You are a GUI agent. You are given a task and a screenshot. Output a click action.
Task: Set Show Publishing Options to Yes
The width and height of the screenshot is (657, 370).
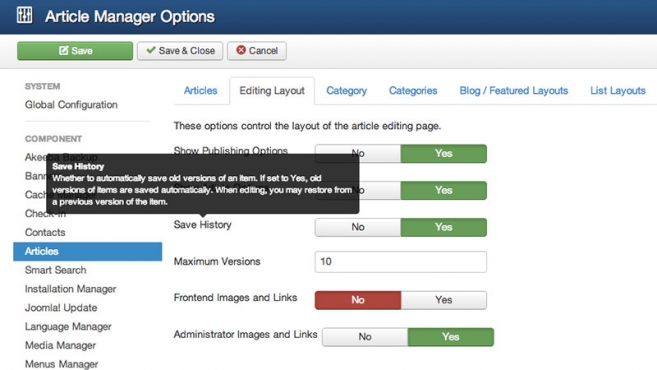point(444,154)
